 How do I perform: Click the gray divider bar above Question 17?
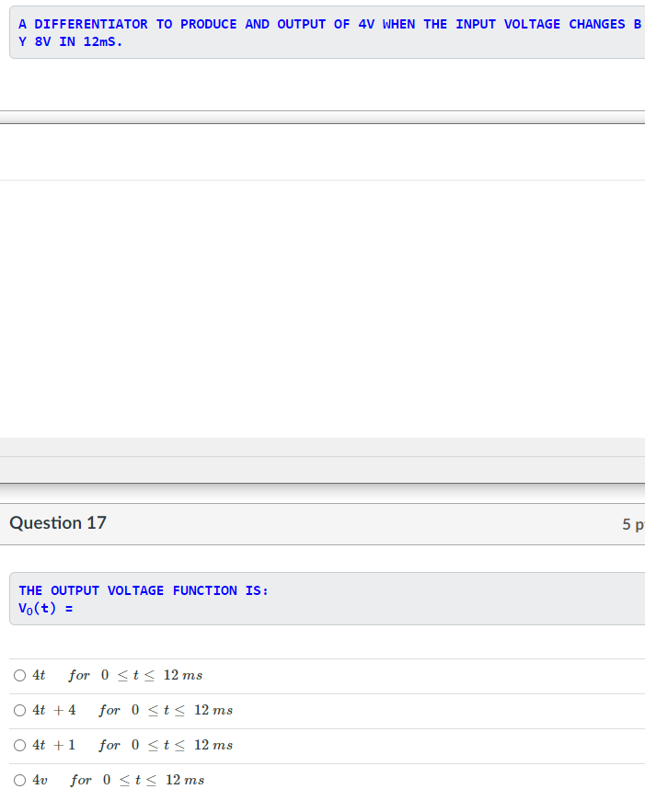[x=322, y=469]
